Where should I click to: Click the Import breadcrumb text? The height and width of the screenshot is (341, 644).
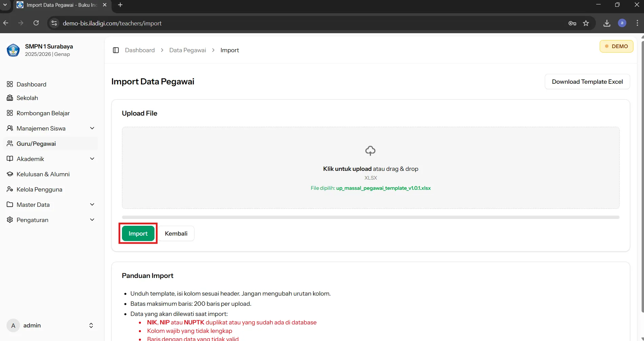[x=230, y=50]
